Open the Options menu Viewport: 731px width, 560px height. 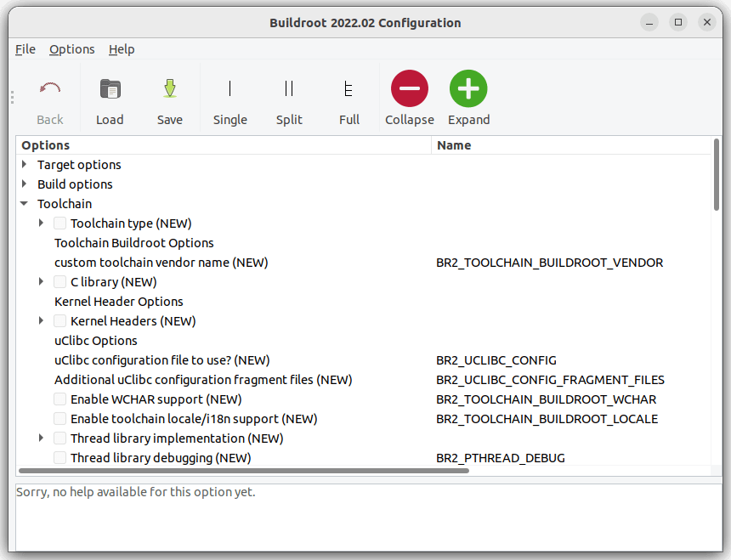71,49
